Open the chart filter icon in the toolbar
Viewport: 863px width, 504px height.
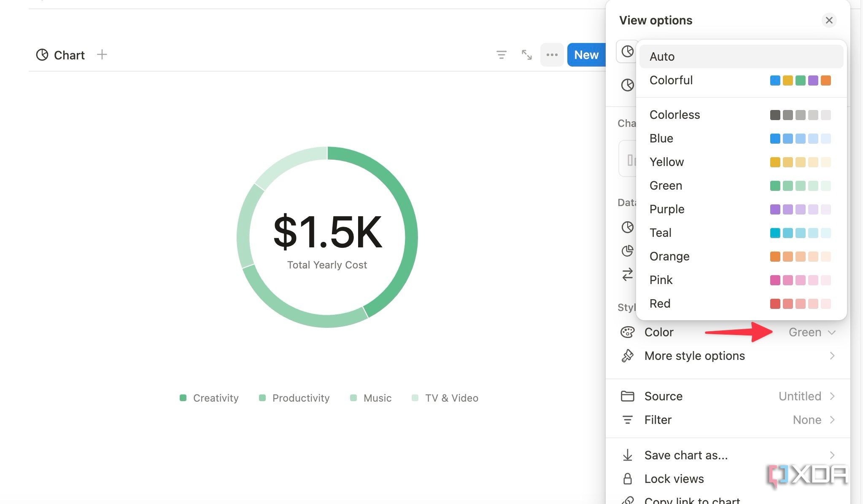point(502,54)
